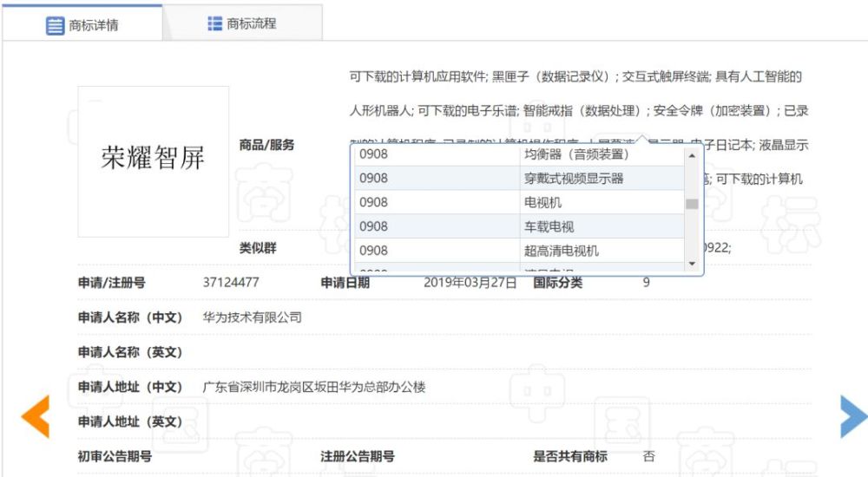Screen dimensions: 868x477
Task: Click 0908 code beside 超高清电视机
Action: (373, 251)
